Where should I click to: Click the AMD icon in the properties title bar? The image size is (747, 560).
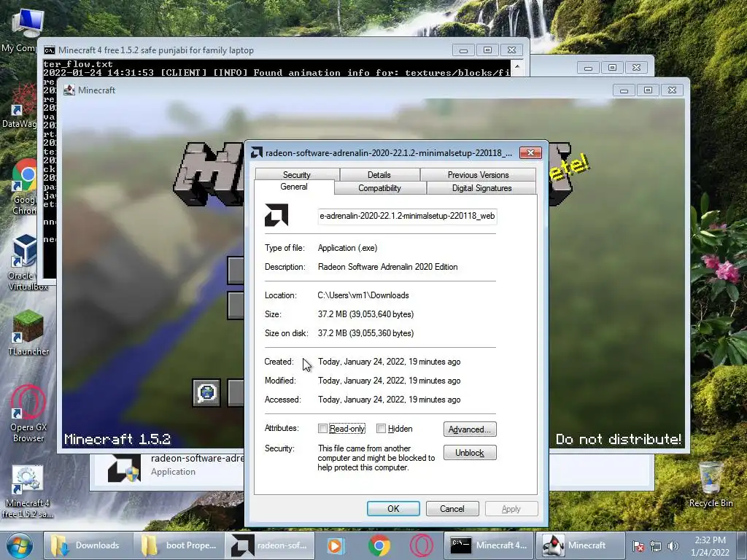tap(256, 152)
